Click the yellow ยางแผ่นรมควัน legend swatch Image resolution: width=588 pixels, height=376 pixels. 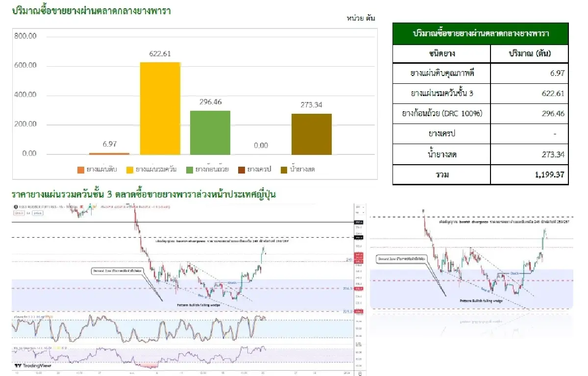(x=130, y=170)
